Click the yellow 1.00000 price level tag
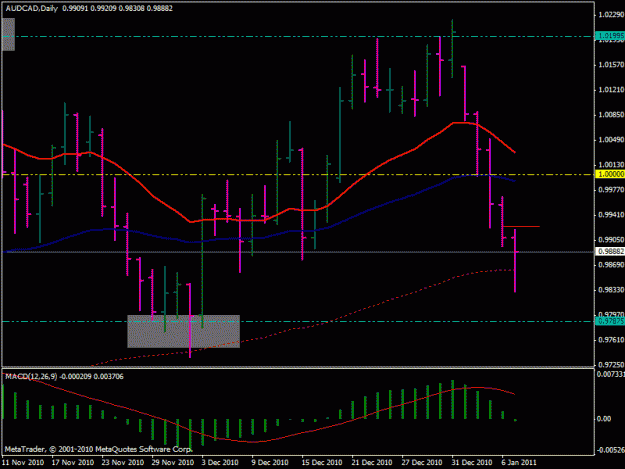This screenshot has width=625, height=469. pyautogui.click(x=610, y=174)
